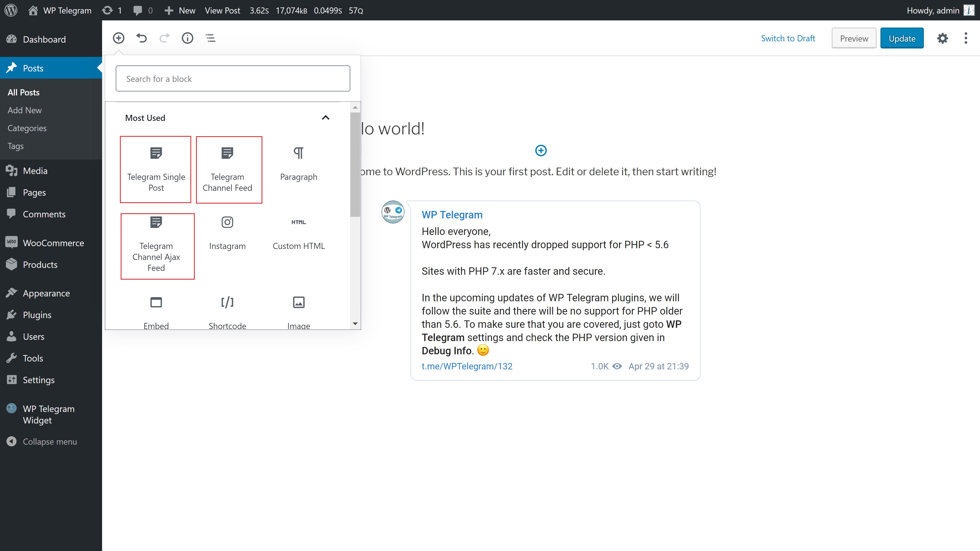Open comments indicator in admin bar
Screen dimensions: 980x551
143,10
